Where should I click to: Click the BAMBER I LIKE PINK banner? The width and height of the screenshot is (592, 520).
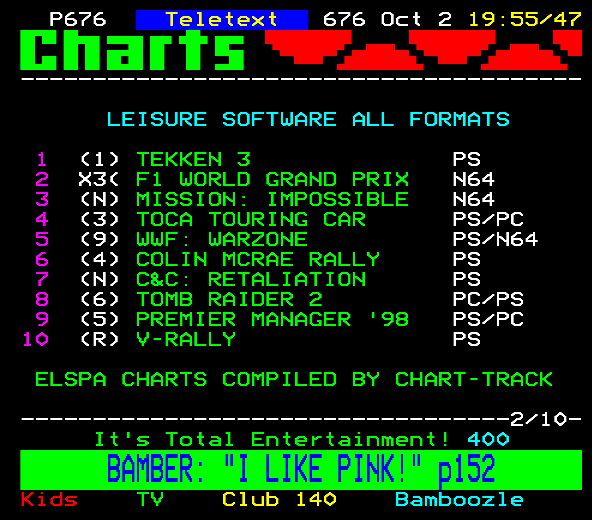tap(301, 470)
